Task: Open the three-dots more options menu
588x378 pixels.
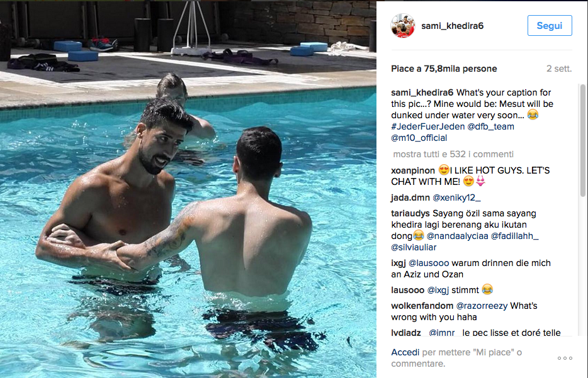Action: [565, 358]
